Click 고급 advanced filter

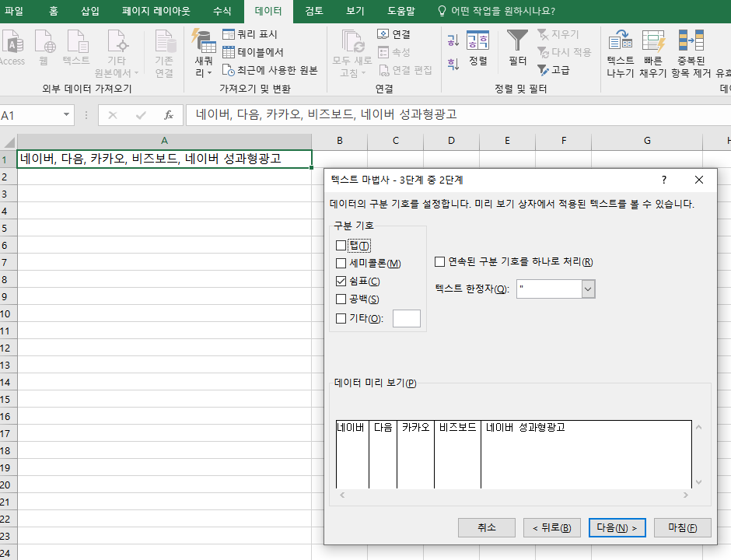pyautogui.click(x=554, y=70)
